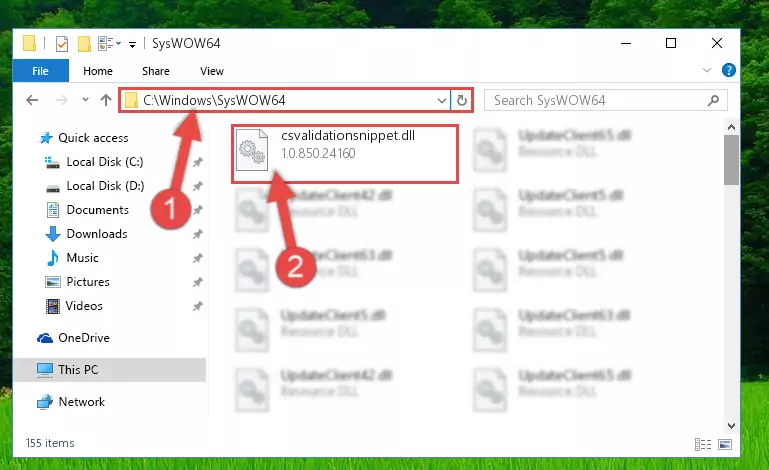Image resolution: width=769 pixels, height=470 pixels.
Task: Select Quick access in navigation pane
Action: click(x=93, y=138)
